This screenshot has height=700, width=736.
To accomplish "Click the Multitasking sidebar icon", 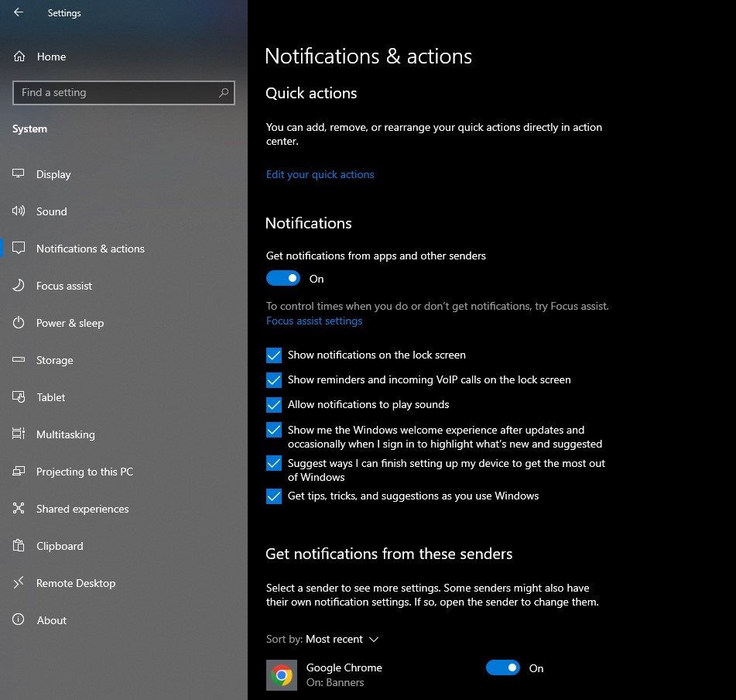I will pyautogui.click(x=18, y=434).
